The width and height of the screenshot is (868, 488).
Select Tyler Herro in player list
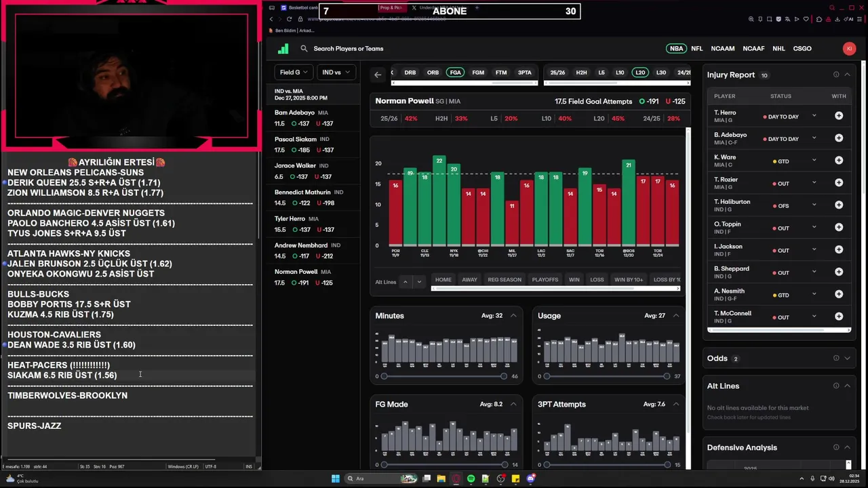tap(313, 224)
